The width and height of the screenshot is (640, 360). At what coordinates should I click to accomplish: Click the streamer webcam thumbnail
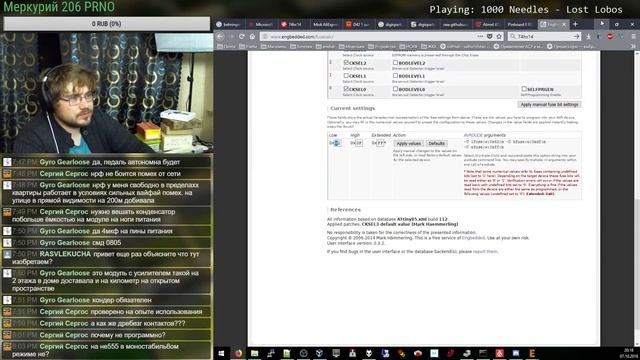(107, 93)
